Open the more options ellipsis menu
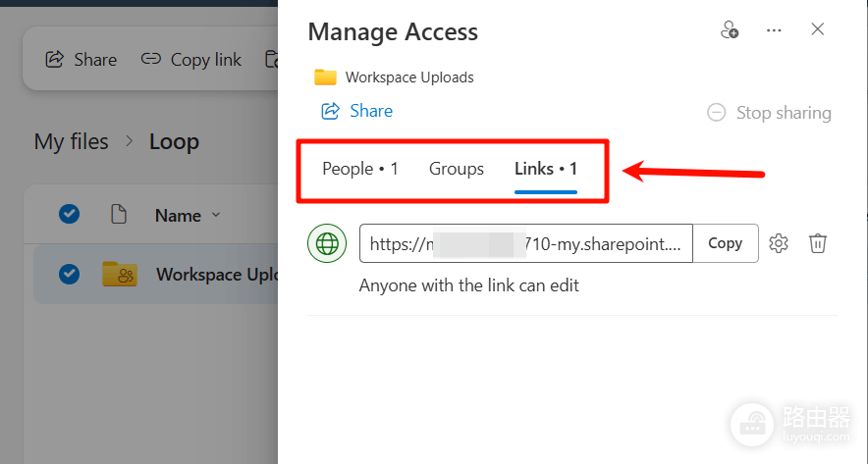The image size is (868, 464). pyautogui.click(x=774, y=30)
